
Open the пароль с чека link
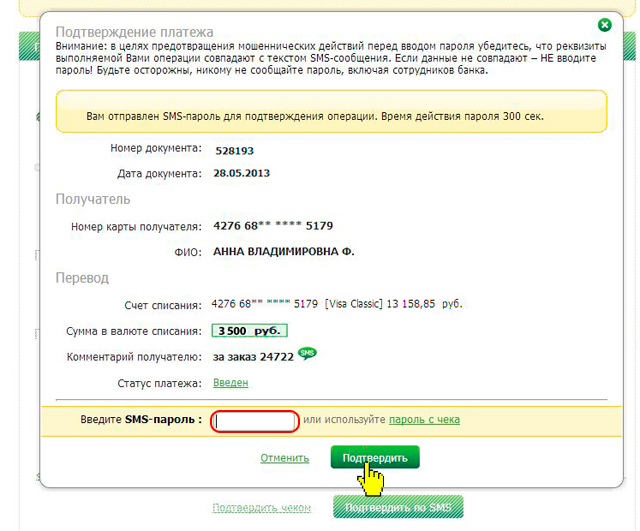click(424, 420)
